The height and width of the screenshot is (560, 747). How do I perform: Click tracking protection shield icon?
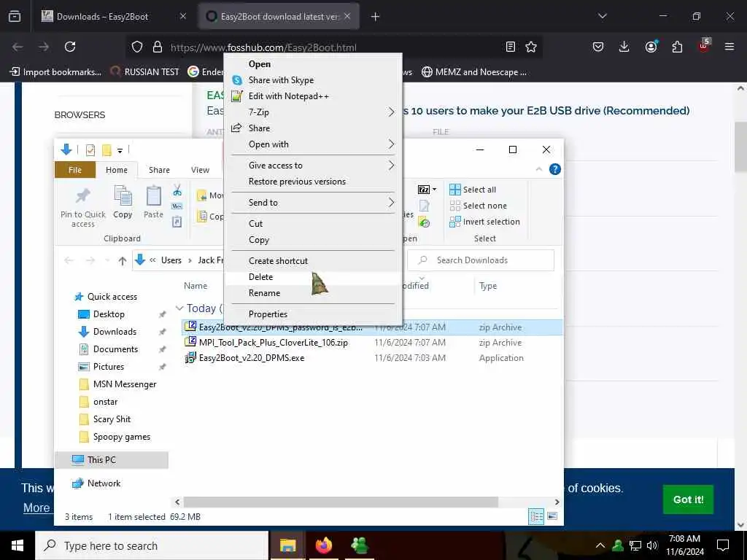[x=137, y=47]
